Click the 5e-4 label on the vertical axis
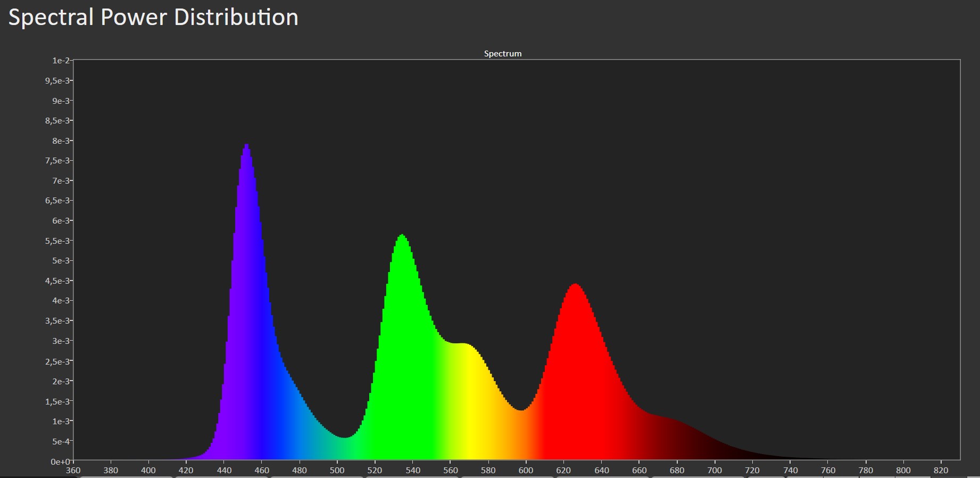The image size is (980, 478). coord(61,442)
